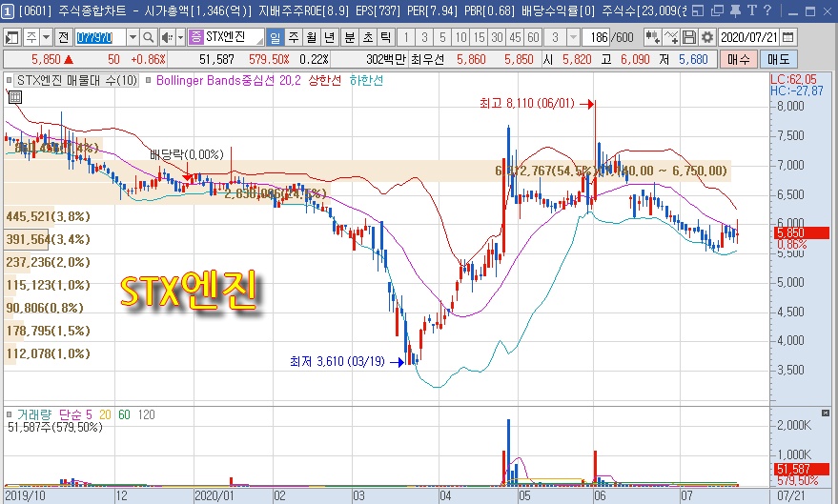Viewport: 838px width, 504px height.
Task: Toggle the 거래량 panel square marker
Action: [10, 414]
